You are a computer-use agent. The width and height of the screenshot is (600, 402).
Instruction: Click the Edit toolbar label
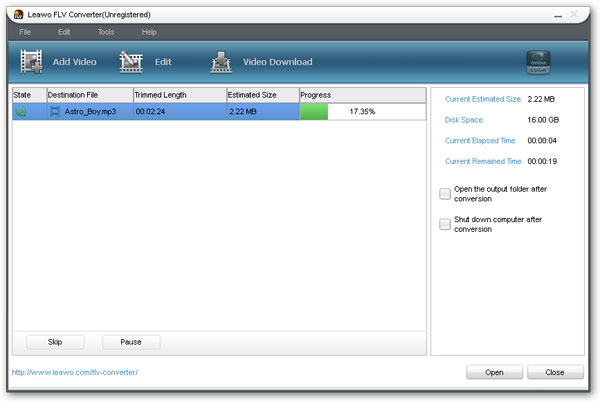(x=163, y=62)
